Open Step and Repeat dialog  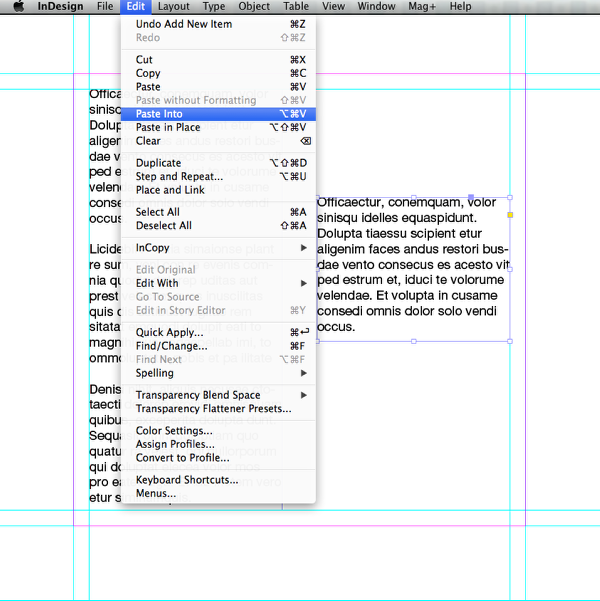[x=218, y=176]
